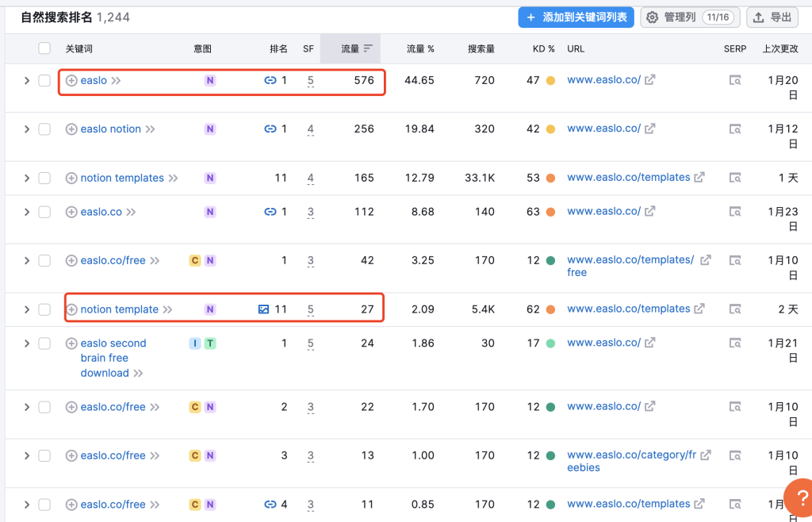812x522 pixels.
Task: Click the plus icon beside notion templates
Action: [x=71, y=178]
